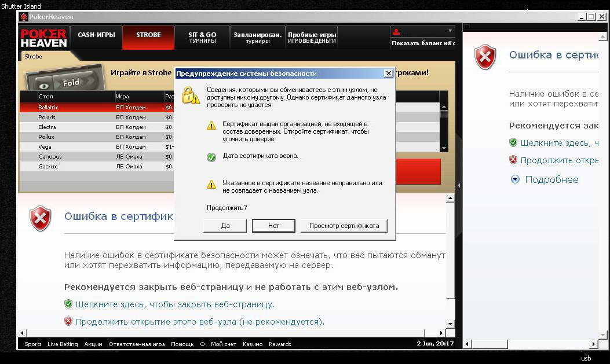
Task: Select the Polaris table row
Action: coord(97,117)
